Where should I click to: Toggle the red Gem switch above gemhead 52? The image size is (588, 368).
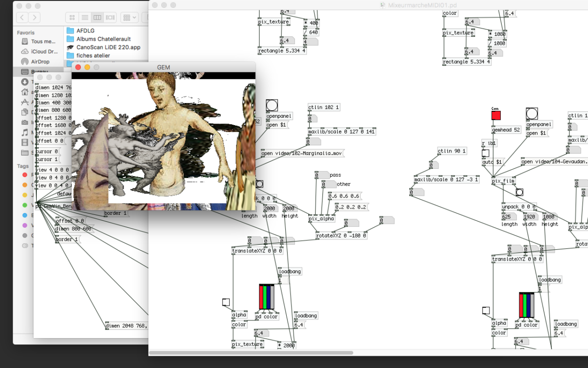point(496,115)
